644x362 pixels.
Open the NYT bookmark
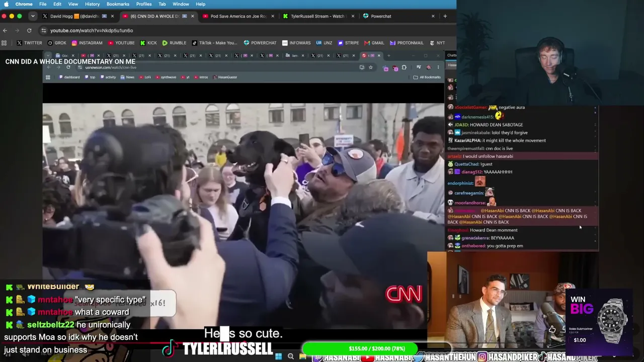[437, 43]
